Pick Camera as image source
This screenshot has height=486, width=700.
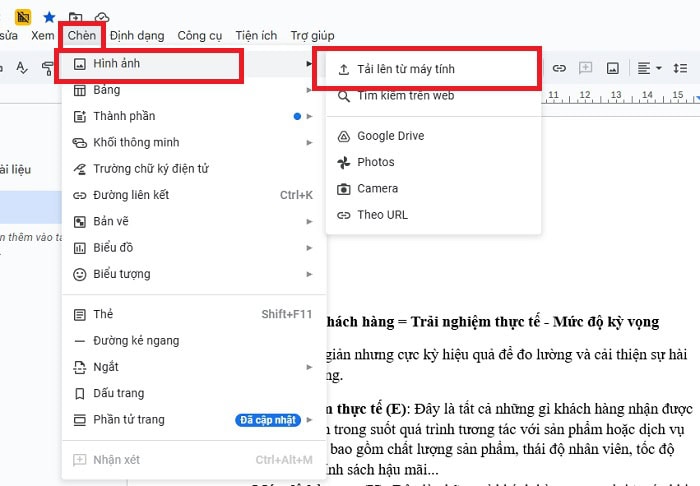pyautogui.click(x=377, y=188)
